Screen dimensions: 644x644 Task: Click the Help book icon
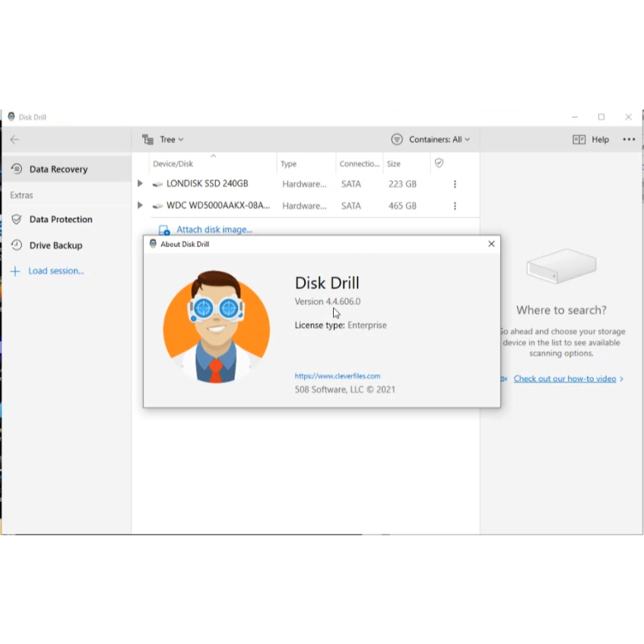tap(579, 140)
